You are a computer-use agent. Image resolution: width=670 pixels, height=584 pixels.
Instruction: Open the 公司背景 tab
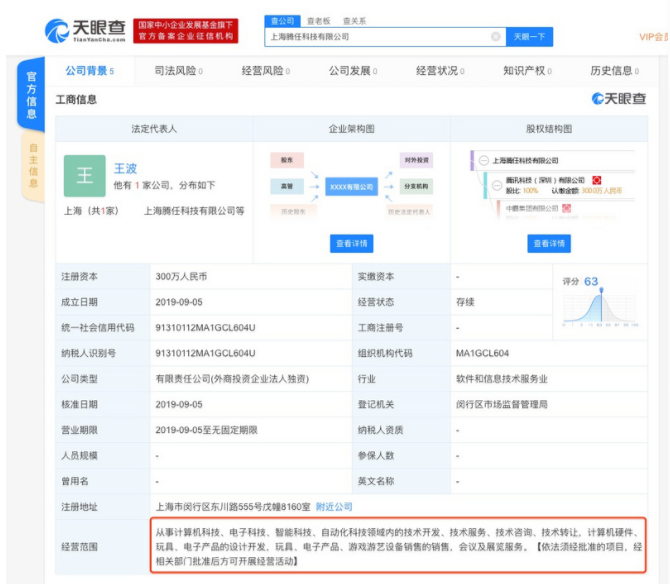pyautogui.click(x=90, y=71)
